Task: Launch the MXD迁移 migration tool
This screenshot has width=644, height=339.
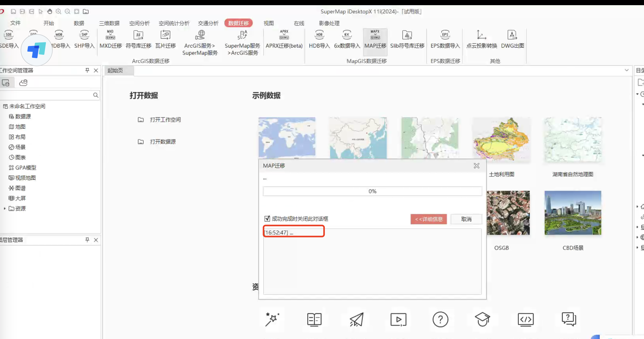Action: pyautogui.click(x=110, y=39)
